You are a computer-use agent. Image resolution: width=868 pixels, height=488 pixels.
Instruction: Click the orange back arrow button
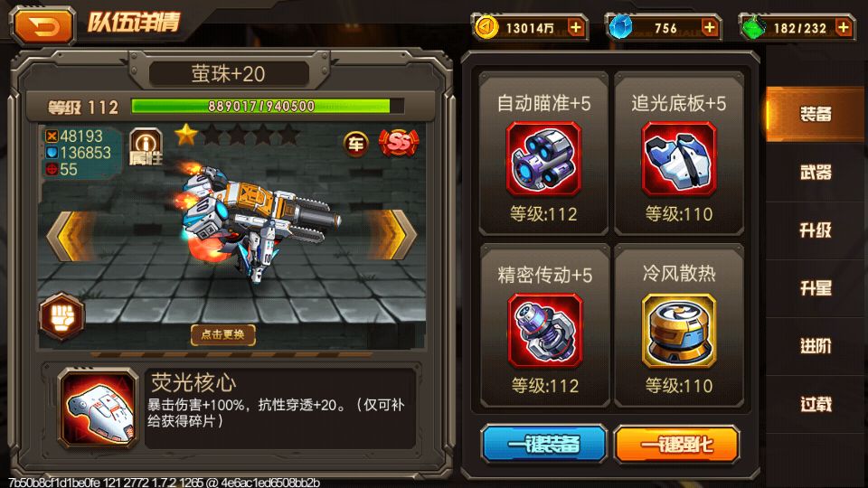point(43,25)
